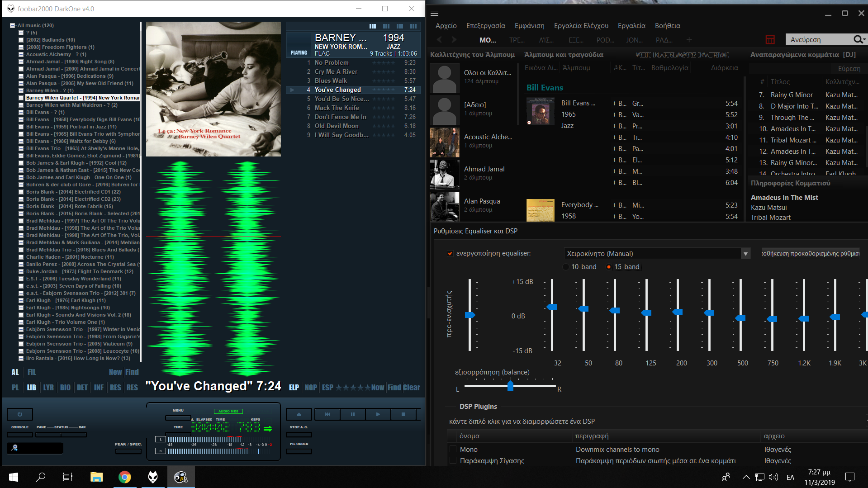Open the Εργαλεία menu
Viewport: 868px width, 488px height.
pos(631,26)
